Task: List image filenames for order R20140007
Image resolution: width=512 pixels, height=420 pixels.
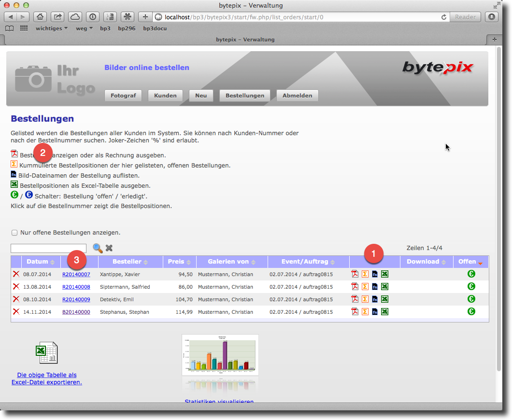Action: click(375, 274)
